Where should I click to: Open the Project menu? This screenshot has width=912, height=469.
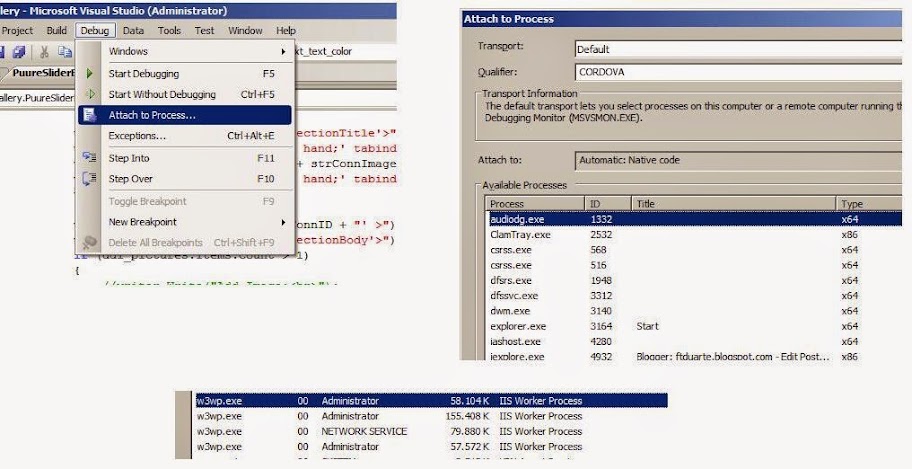pos(17,30)
